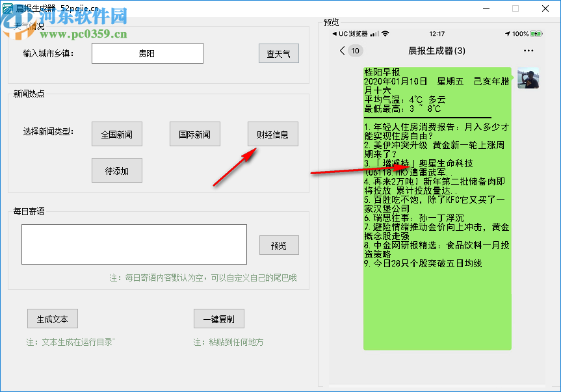Click the app icon in the title bar

pyautogui.click(x=7, y=8)
